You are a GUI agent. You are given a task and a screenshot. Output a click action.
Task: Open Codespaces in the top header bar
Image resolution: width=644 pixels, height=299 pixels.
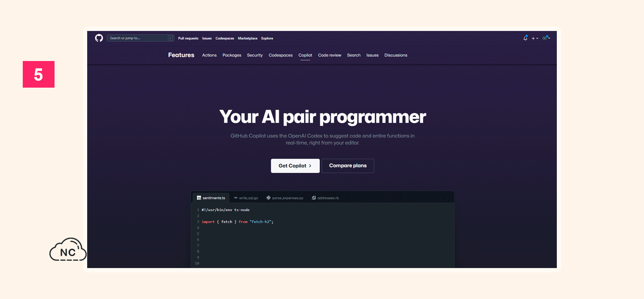(225, 38)
